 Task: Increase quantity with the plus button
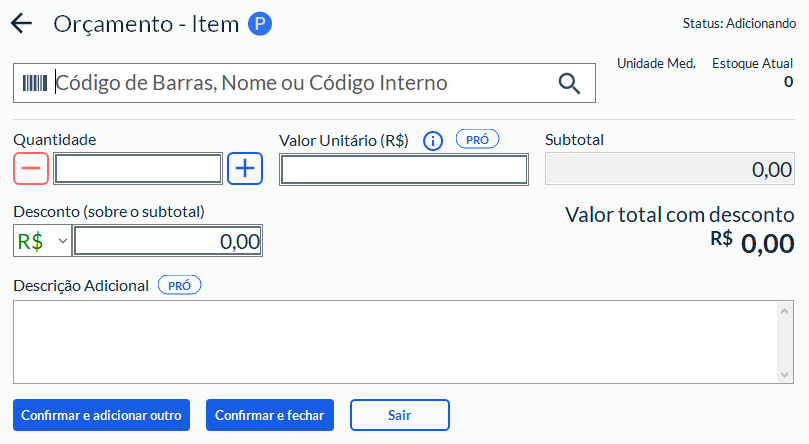(245, 169)
